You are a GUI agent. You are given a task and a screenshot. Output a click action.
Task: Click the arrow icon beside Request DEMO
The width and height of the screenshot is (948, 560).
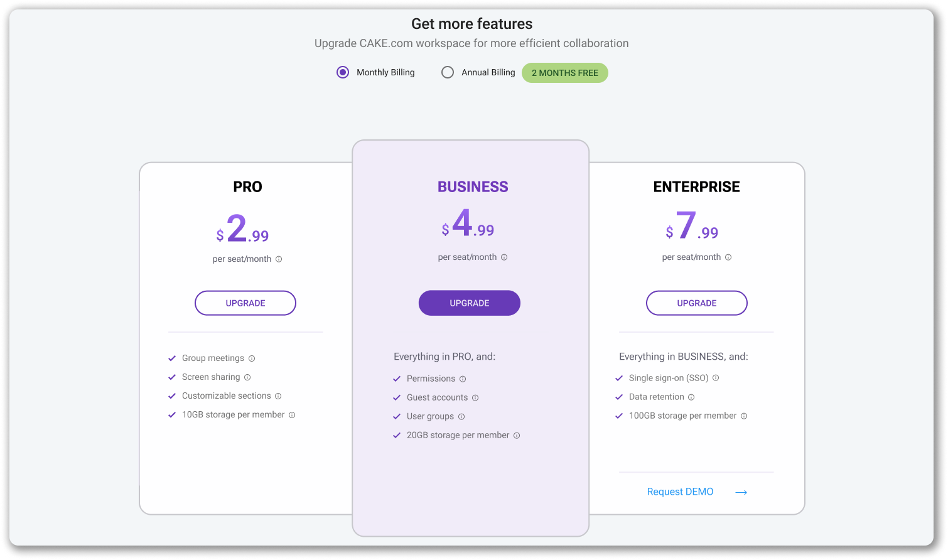point(741,492)
